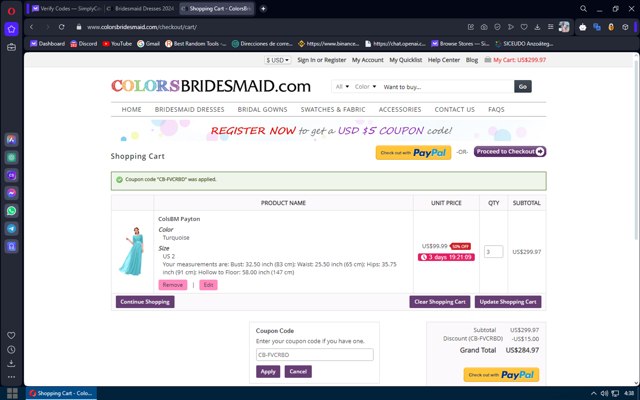640x400 pixels.
Task: Remove the ColsBM Payton item
Action: pos(173,285)
